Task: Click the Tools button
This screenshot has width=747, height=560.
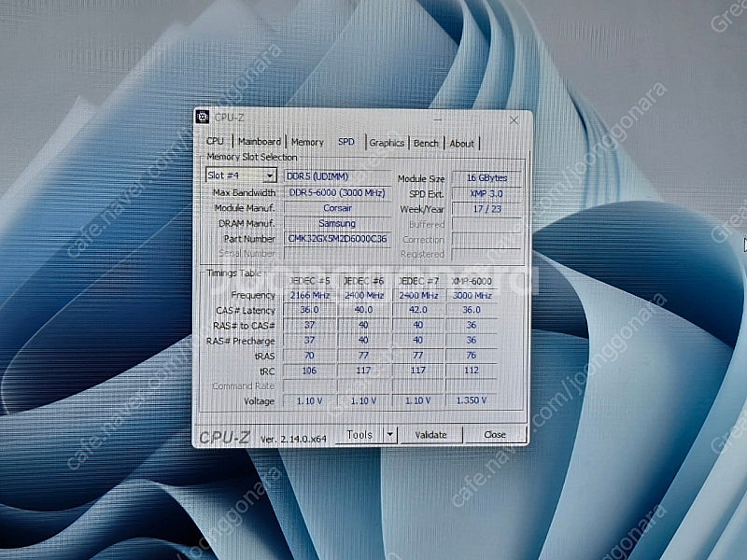Action: [x=359, y=434]
